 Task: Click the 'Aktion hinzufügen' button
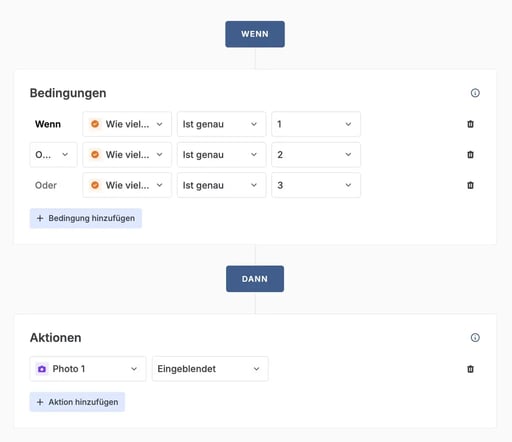click(77, 402)
